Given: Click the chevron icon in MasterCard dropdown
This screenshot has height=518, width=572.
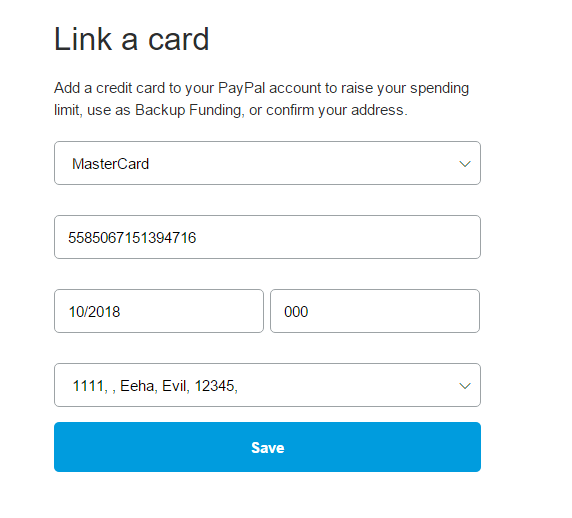Looking at the screenshot, I should (x=464, y=164).
